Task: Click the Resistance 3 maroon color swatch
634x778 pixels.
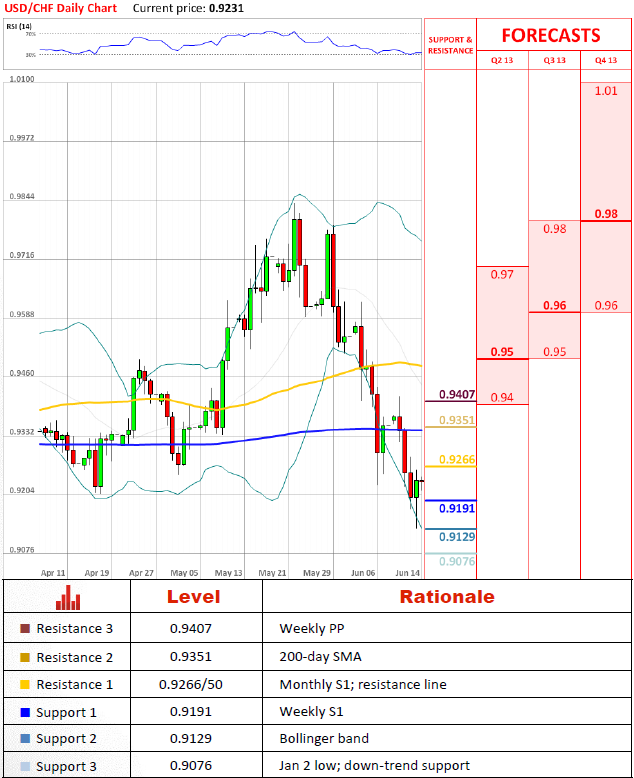Action: coord(25,628)
